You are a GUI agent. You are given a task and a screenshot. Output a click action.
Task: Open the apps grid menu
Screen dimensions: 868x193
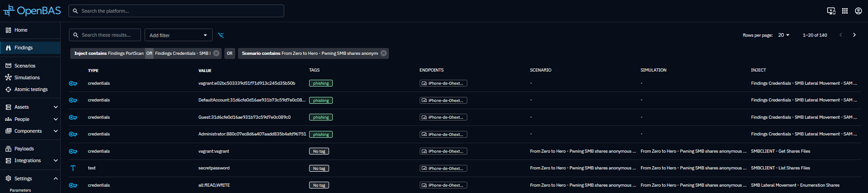[845, 11]
